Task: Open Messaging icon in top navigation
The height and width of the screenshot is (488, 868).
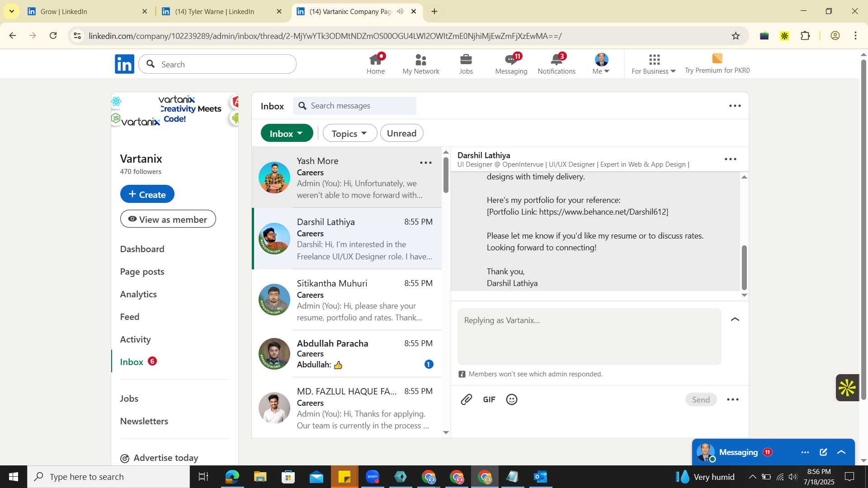Action: pyautogui.click(x=511, y=64)
